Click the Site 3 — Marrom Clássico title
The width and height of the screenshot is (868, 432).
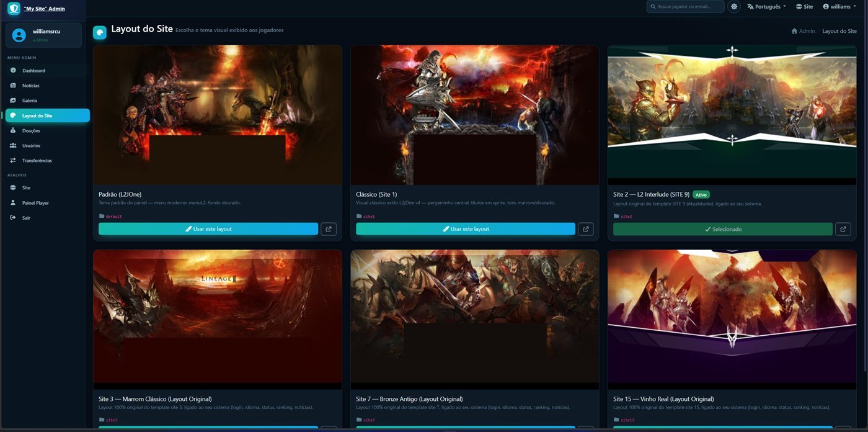[x=155, y=399]
